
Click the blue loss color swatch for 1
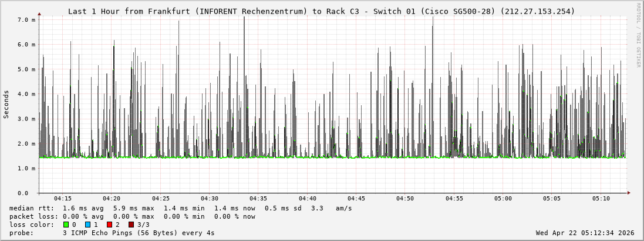(x=87, y=225)
